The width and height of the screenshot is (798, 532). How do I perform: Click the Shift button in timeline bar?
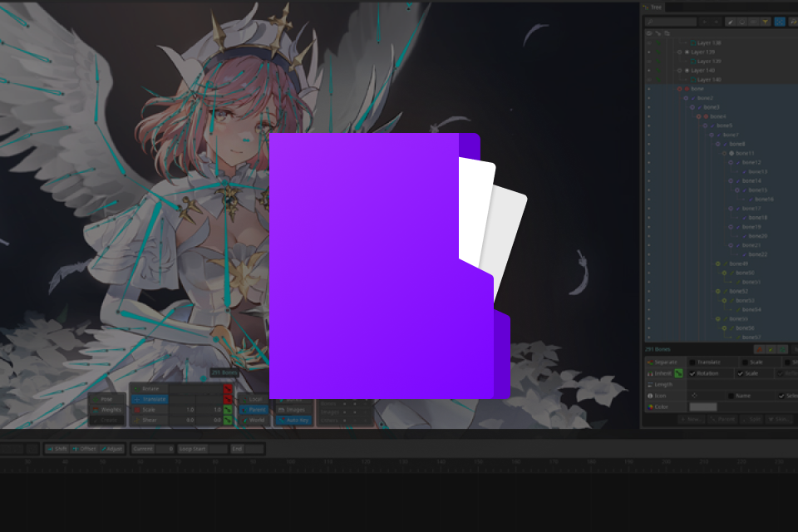(x=57, y=449)
